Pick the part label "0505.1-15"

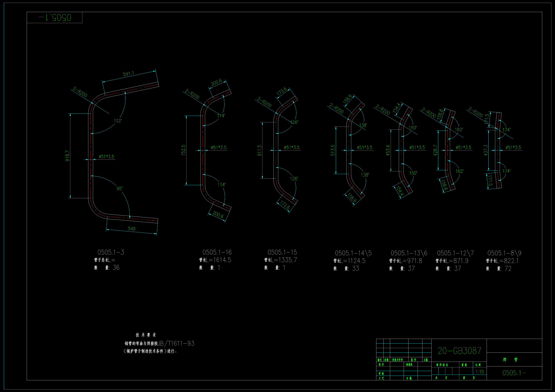(282, 252)
